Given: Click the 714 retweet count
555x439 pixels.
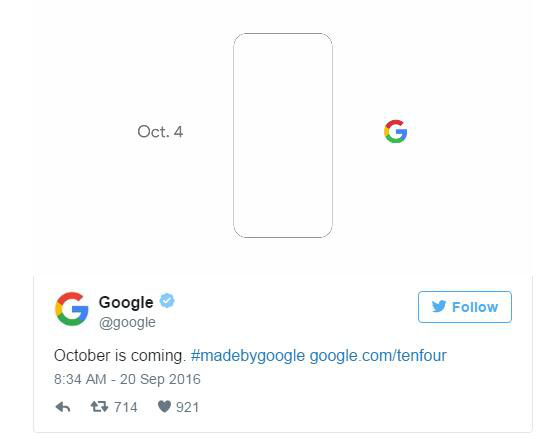Looking at the screenshot, I should tap(126, 407).
